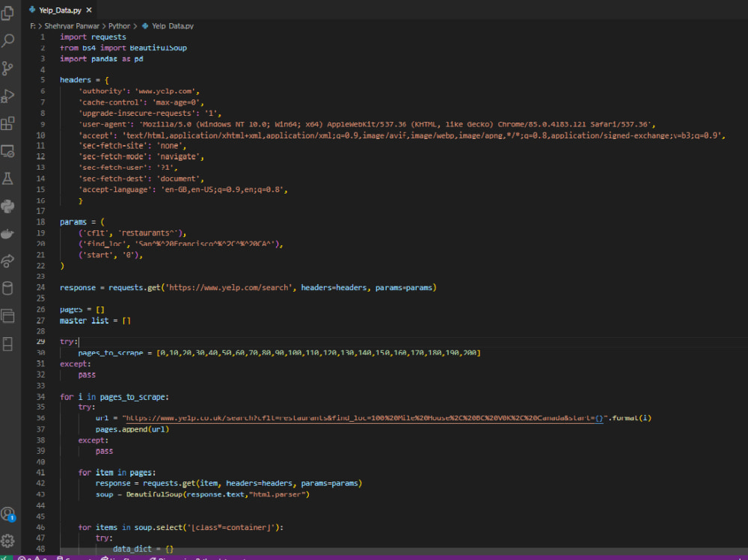This screenshot has height=560, width=748.
Task: Click the 'sec-fetch-mode' header key
Action: 113,157
